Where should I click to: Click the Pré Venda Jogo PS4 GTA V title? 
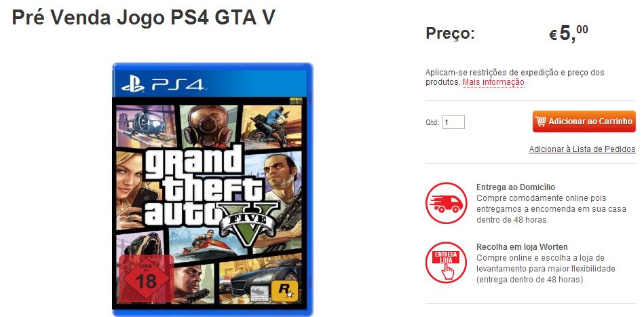144,17
